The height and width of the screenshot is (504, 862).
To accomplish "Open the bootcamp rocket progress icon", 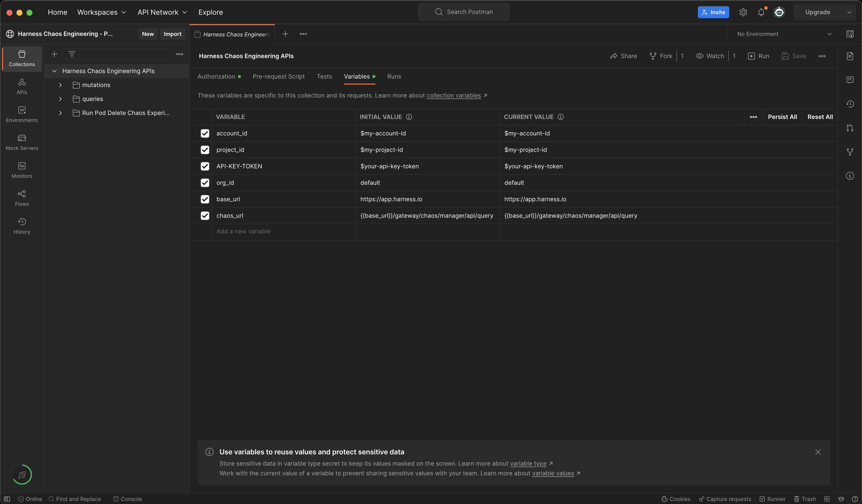I will [22, 475].
